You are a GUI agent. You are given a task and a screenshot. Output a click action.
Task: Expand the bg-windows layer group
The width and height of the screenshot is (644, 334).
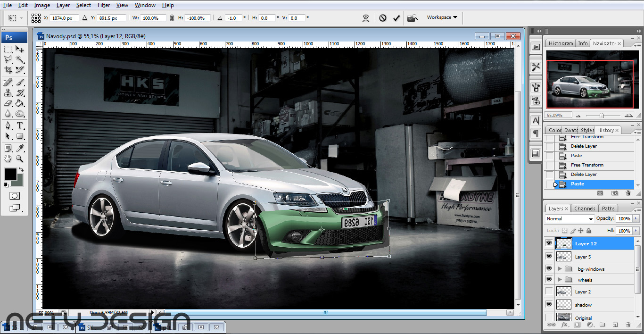pyautogui.click(x=560, y=269)
